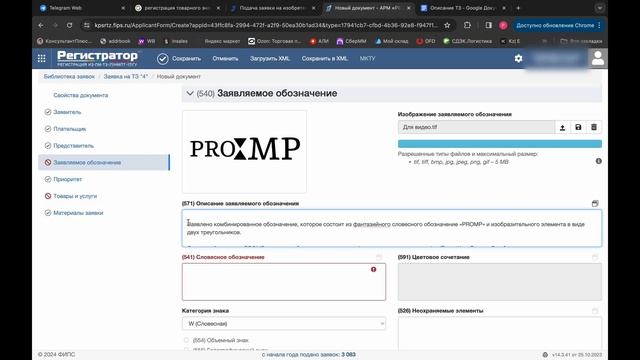The width and height of the screenshot is (640, 360).
Task: Open the Заявитель section in sidebar
Action: click(67, 112)
